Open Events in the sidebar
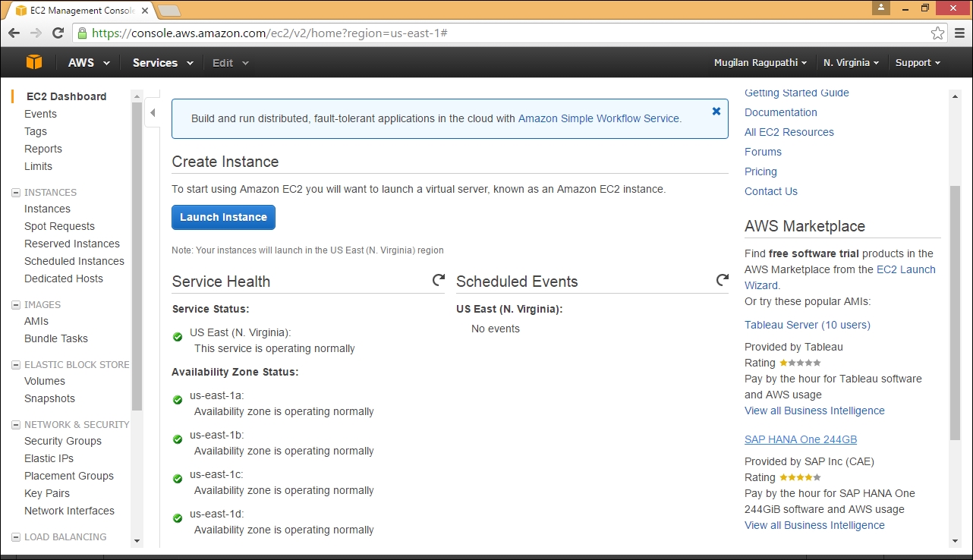The width and height of the screenshot is (973, 560). (40, 114)
